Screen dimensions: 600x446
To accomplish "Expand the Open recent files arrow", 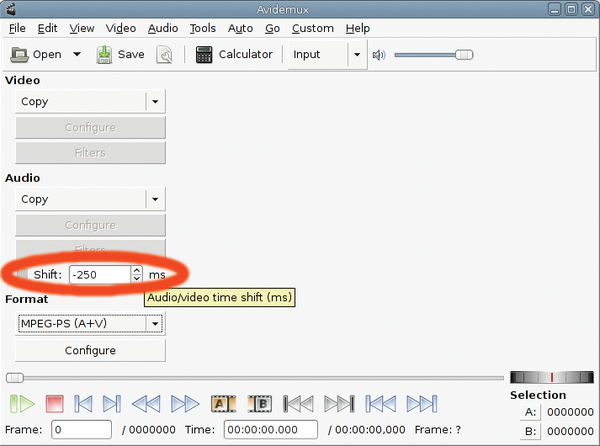I will [x=77, y=54].
